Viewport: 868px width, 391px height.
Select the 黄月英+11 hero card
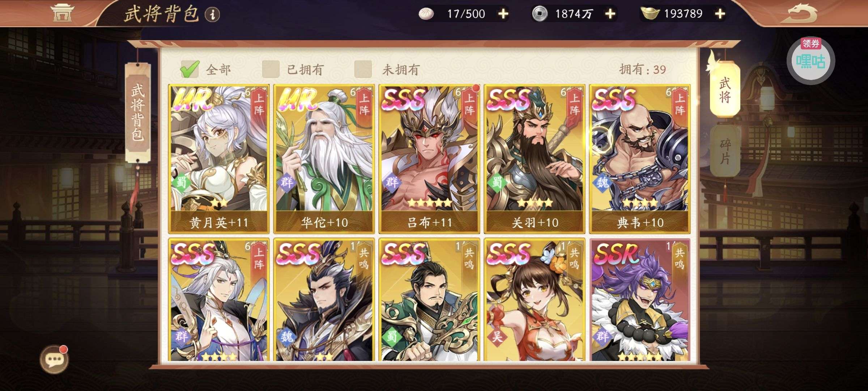click(219, 159)
